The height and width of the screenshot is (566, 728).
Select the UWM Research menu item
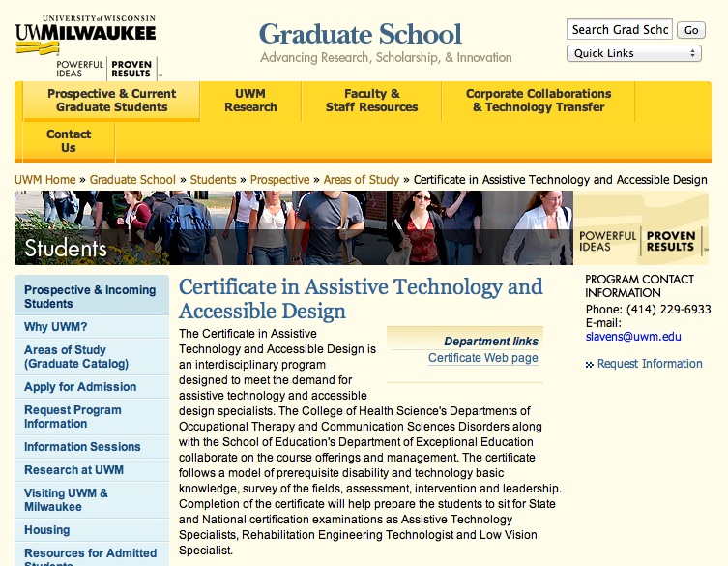(250, 101)
